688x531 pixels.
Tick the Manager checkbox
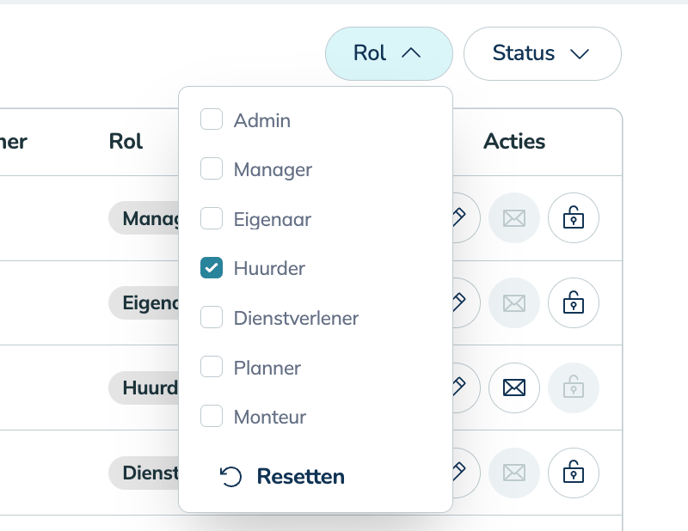[x=211, y=169]
